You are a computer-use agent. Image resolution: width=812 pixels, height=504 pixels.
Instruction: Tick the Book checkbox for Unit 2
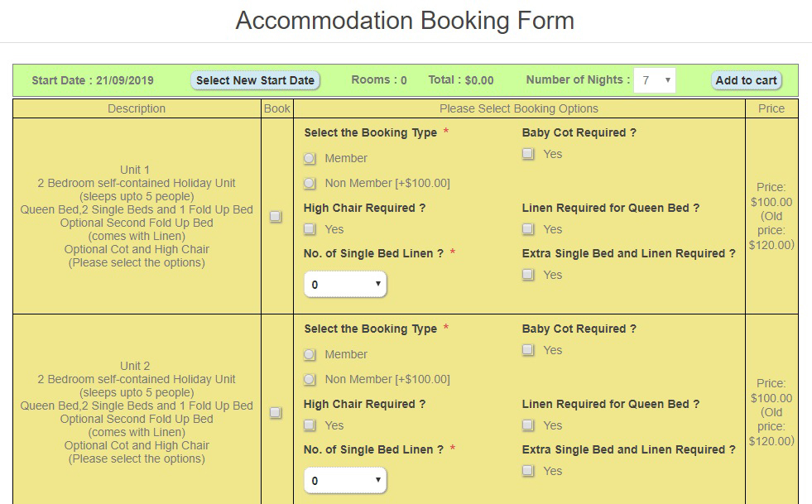pyautogui.click(x=276, y=413)
